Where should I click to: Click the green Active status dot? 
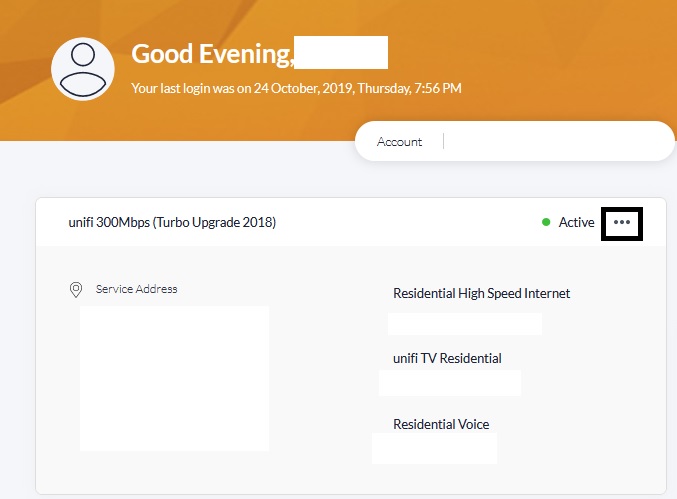[x=546, y=222]
